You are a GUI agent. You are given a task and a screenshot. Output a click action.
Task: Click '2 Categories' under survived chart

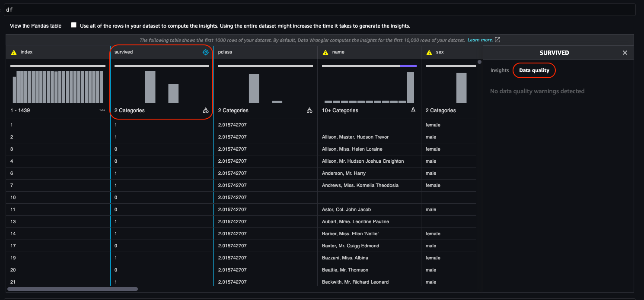click(x=130, y=111)
